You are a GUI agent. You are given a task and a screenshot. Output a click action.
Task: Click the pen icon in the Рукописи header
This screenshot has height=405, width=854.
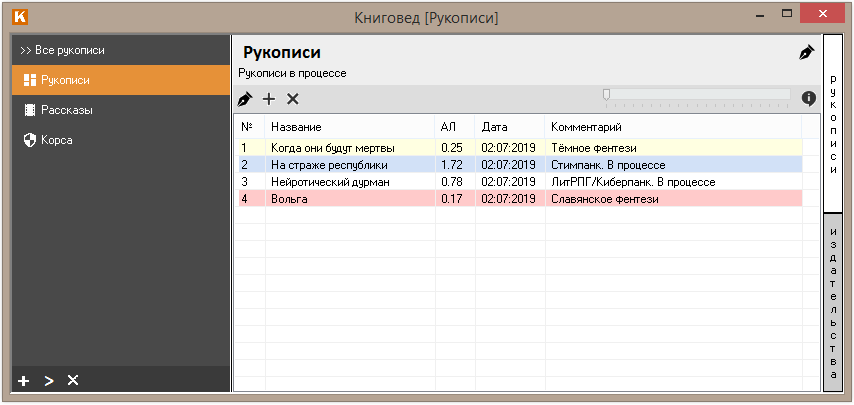806,53
